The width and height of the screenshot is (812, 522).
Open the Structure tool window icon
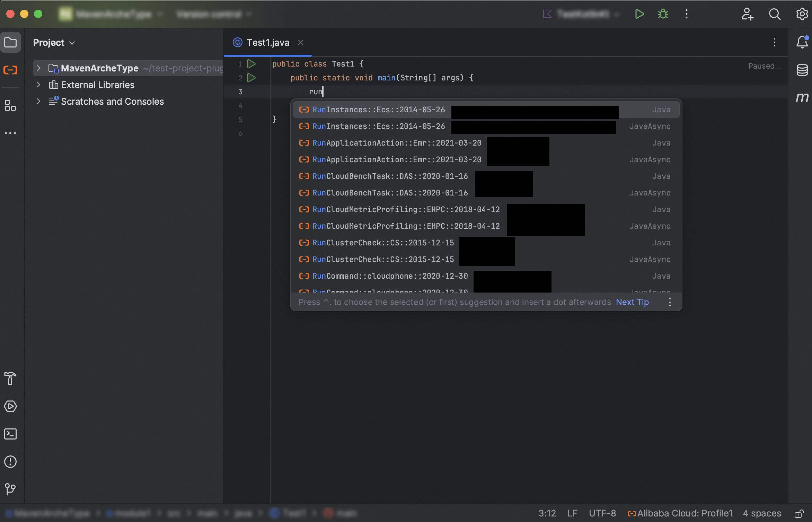coord(10,106)
